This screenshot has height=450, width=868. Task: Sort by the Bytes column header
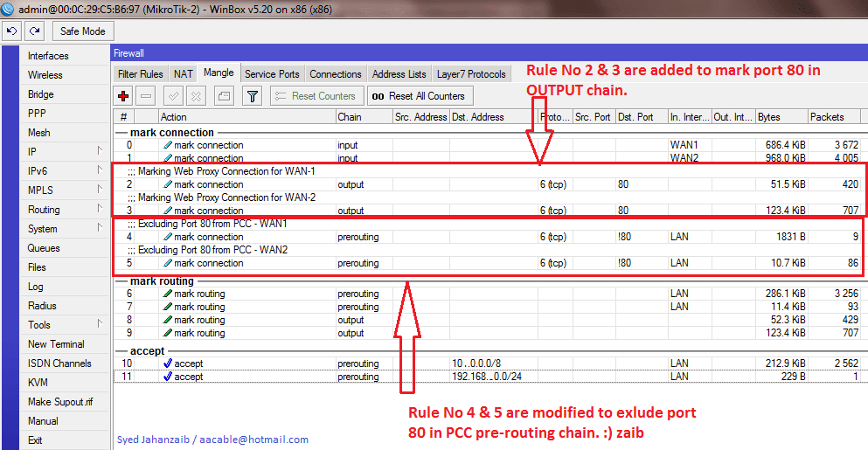click(x=781, y=117)
